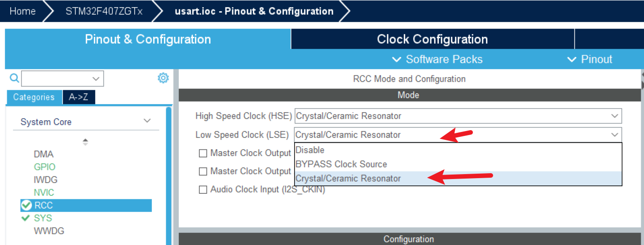Click the sort arrows icon under System Core
The height and width of the screenshot is (245, 644).
(85, 142)
